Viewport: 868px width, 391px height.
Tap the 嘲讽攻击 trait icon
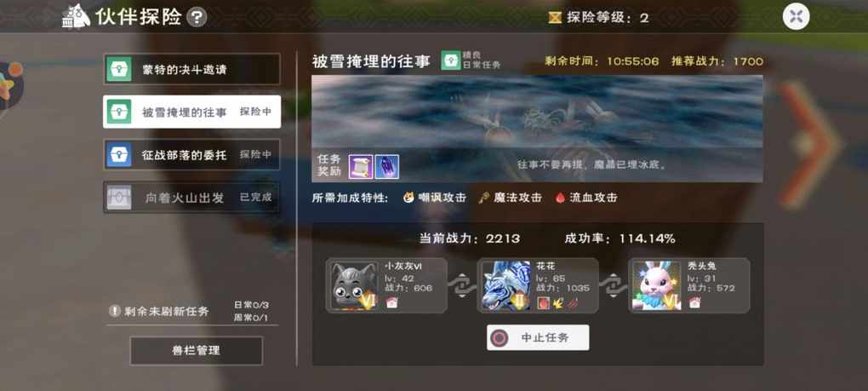[x=408, y=198]
